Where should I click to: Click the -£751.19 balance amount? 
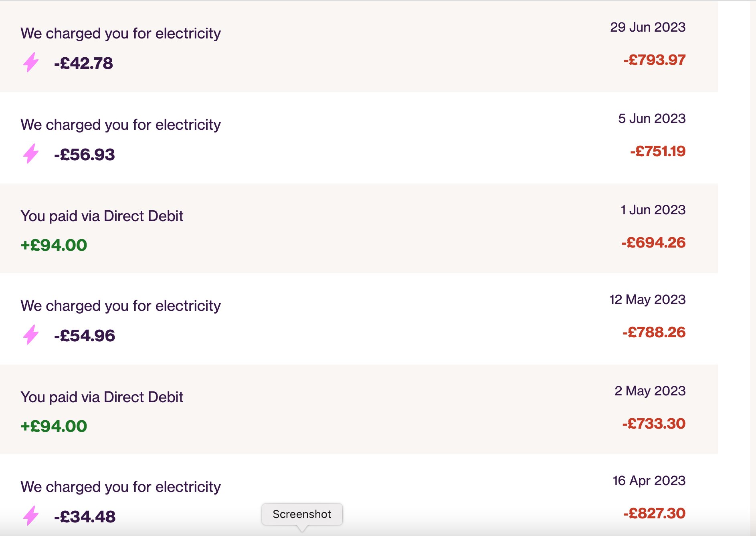[x=658, y=151]
